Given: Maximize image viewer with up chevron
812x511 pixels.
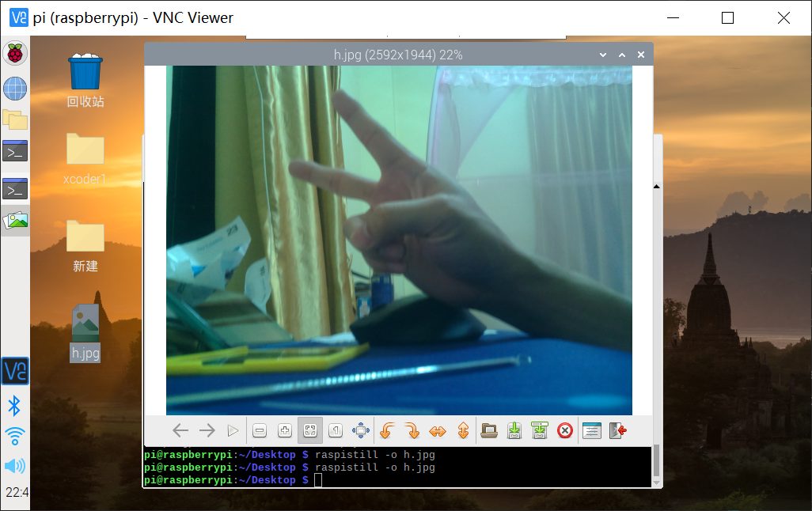Looking at the screenshot, I should pos(622,55).
